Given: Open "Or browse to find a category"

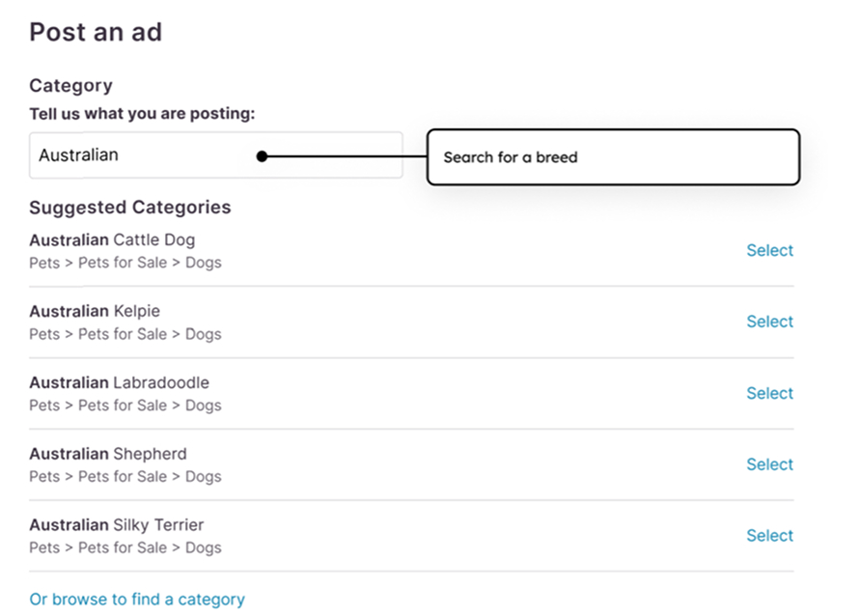Looking at the screenshot, I should (137, 600).
